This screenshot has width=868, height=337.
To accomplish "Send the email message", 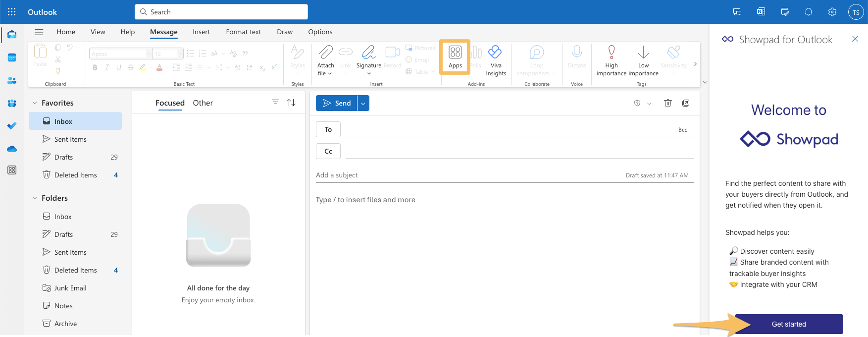I will (337, 103).
